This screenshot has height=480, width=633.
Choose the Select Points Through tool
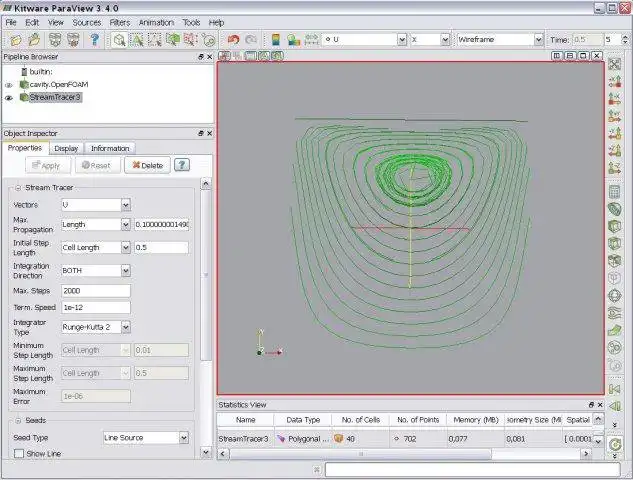point(191,40)
